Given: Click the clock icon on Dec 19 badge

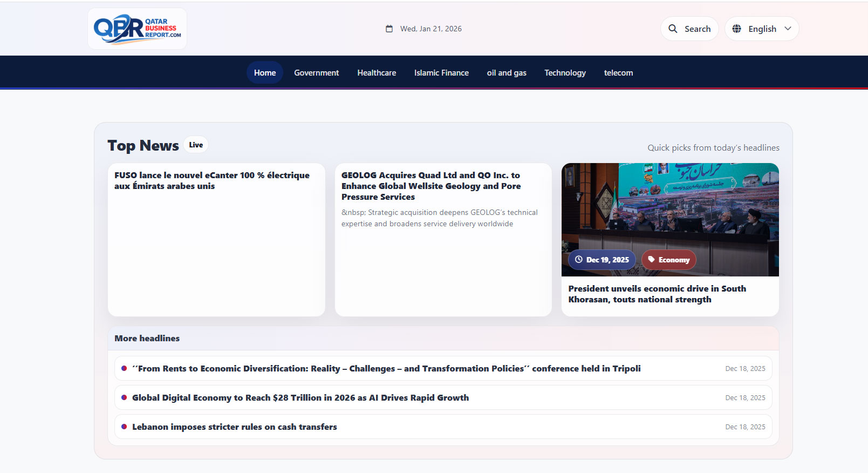Looking at the screenshot, I should coord(578,260).
